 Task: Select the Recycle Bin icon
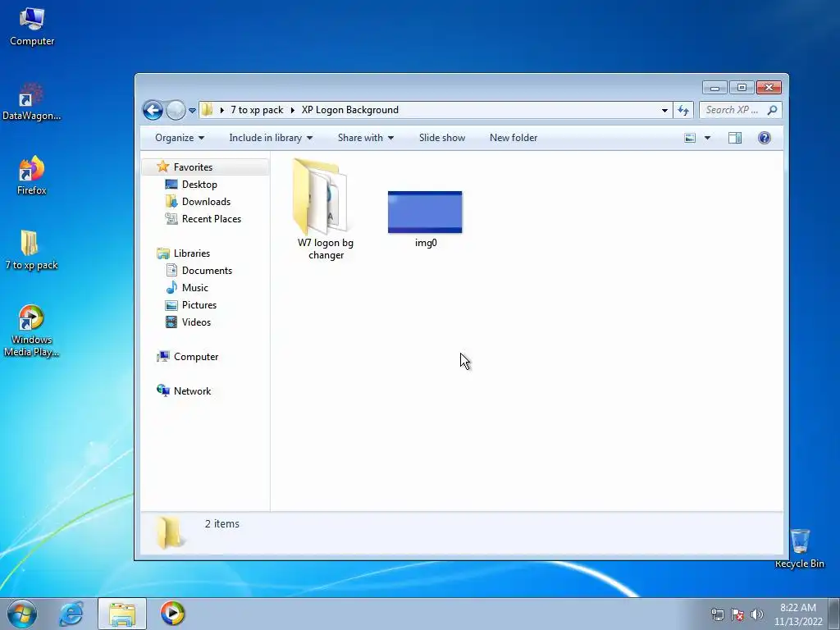pyautogui.click(x=800, y=548)
